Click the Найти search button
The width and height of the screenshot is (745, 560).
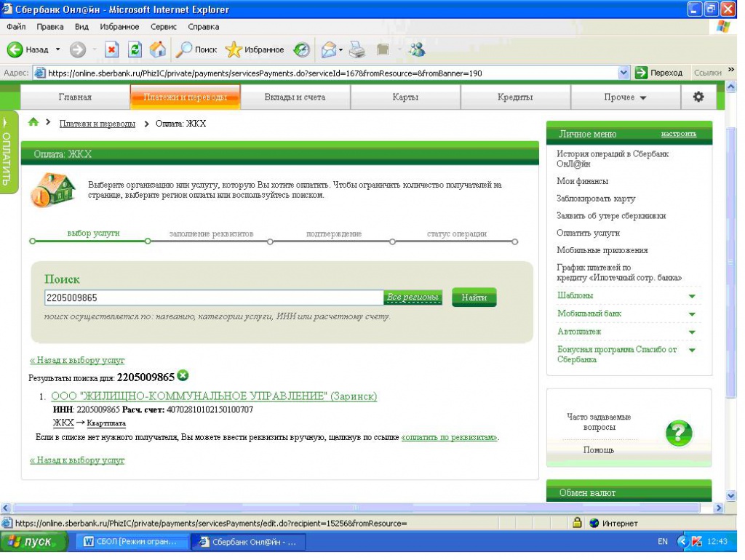click(474, 297)
